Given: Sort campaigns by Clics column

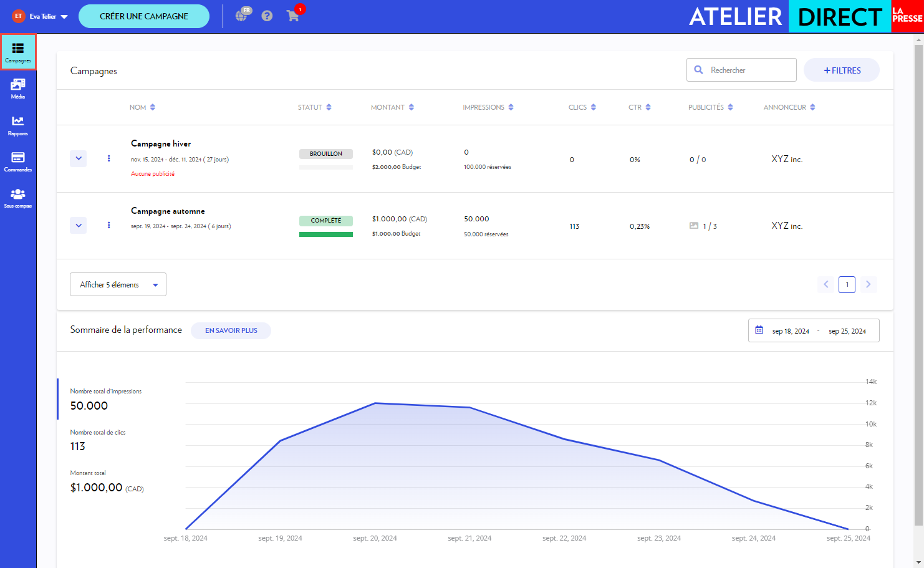Looking at the screenshot, I should pos(582,107).
